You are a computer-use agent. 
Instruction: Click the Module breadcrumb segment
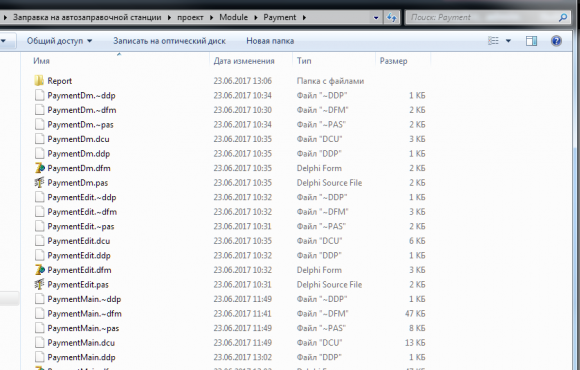[233, 17]
